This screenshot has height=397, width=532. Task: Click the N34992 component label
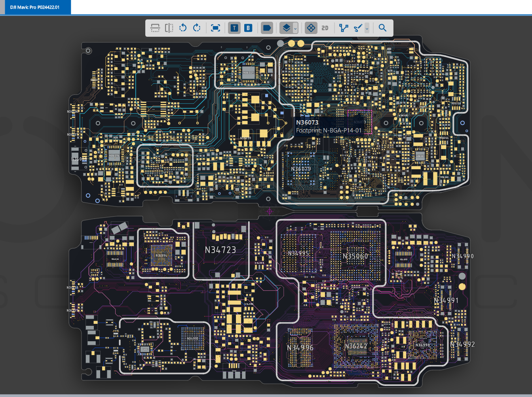point(462,344)
